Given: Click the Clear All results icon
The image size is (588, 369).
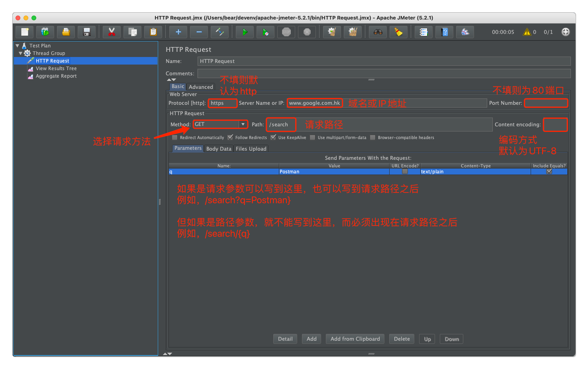Looking at the screenshot, I should coord(353,32).
